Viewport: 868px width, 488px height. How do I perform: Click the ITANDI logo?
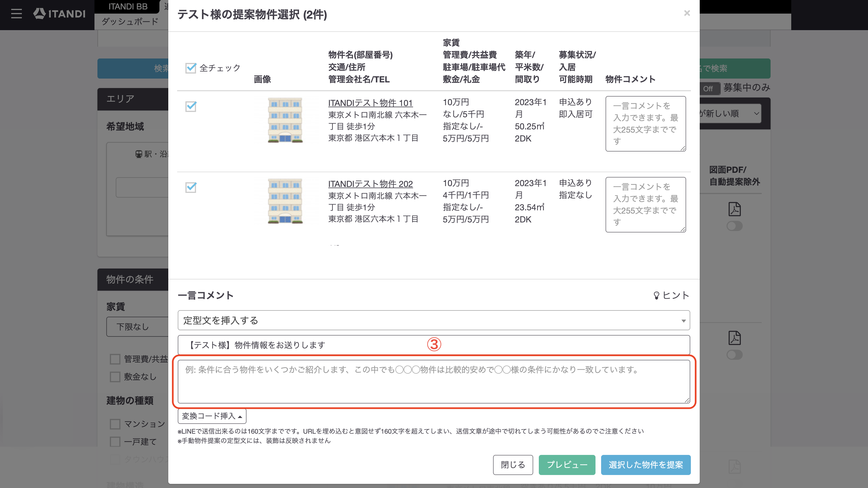pyautogui.click(x=59, y=14)
